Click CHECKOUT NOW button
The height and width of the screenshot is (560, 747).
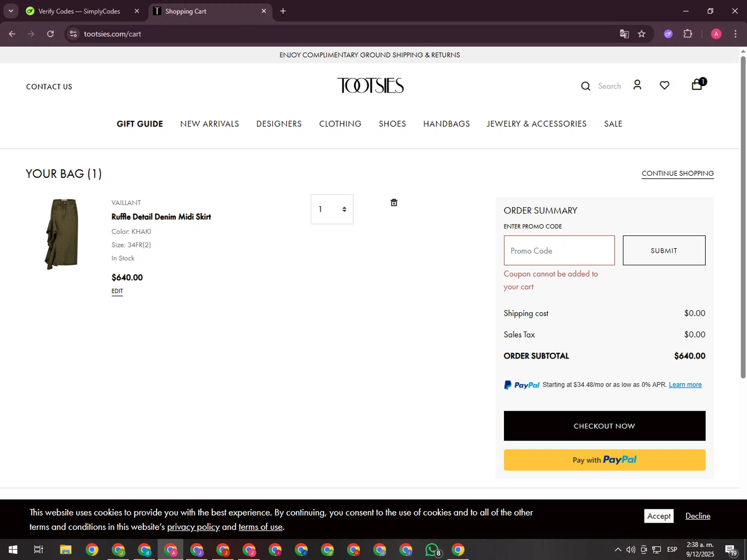605,426
